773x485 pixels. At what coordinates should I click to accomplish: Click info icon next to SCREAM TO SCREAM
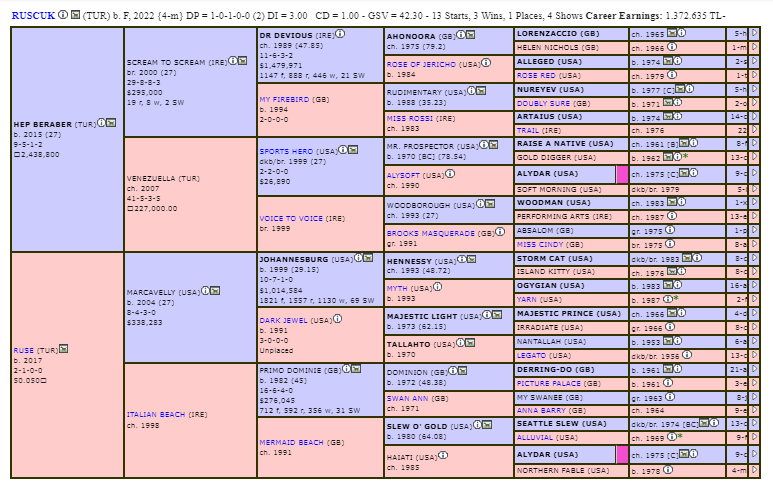[x=232, y=61]
